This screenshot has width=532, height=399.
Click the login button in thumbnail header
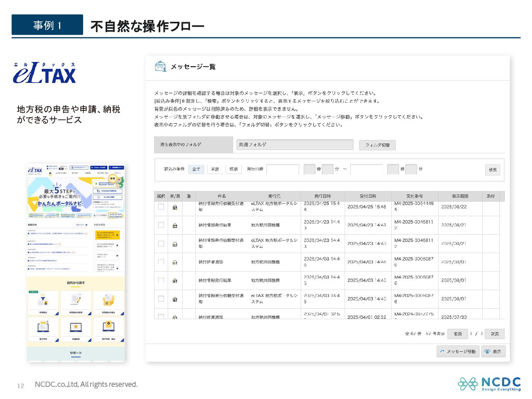(x=117, y=168)
